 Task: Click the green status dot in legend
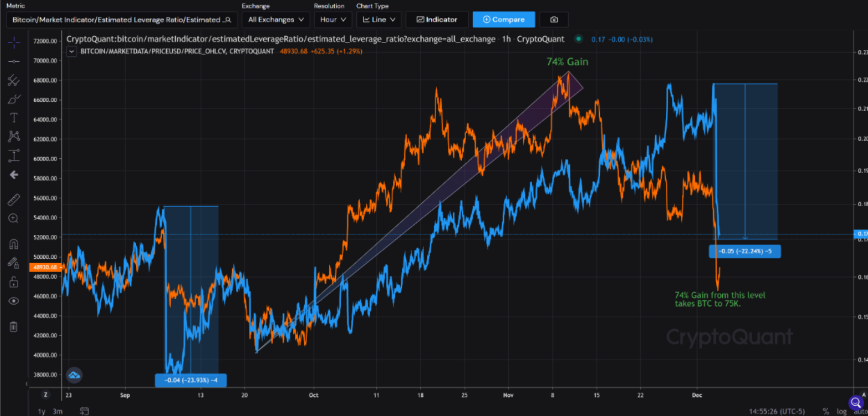click(x=578, y=39)
